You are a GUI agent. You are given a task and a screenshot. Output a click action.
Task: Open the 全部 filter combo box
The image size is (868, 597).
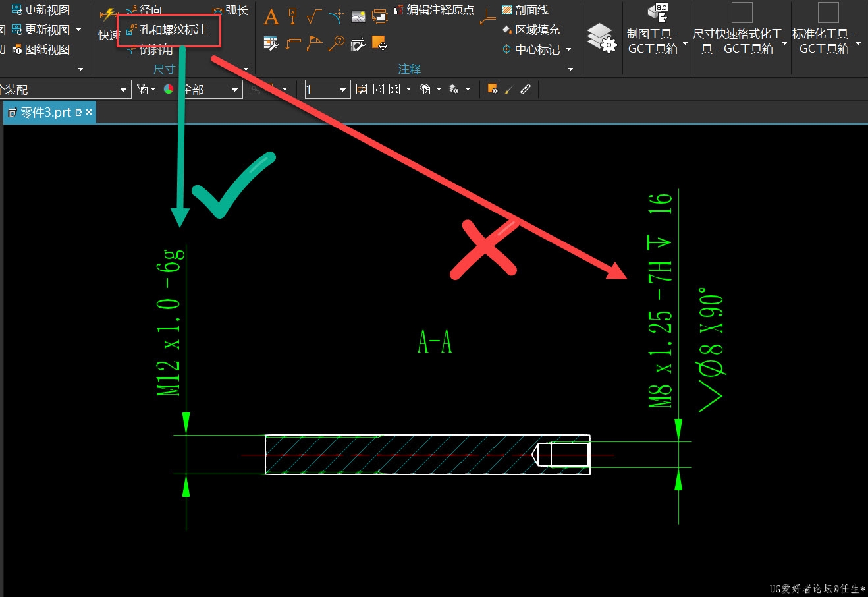211,90
